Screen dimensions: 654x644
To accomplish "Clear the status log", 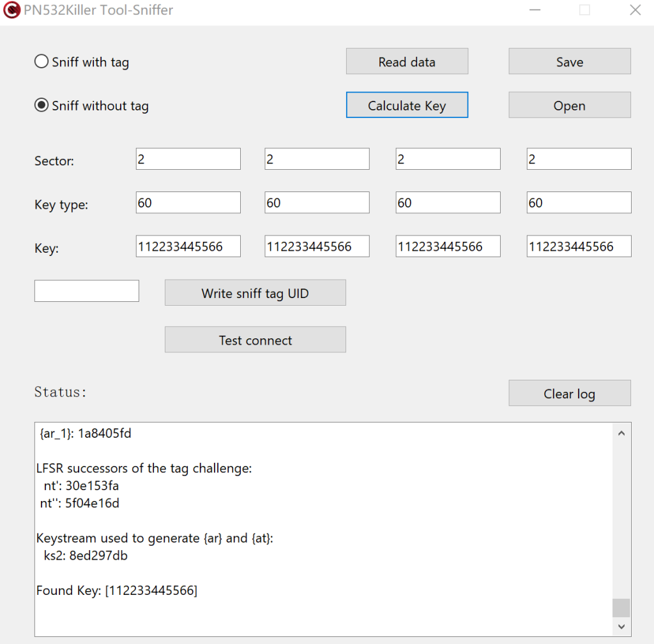I will click(x=568, y=393).
